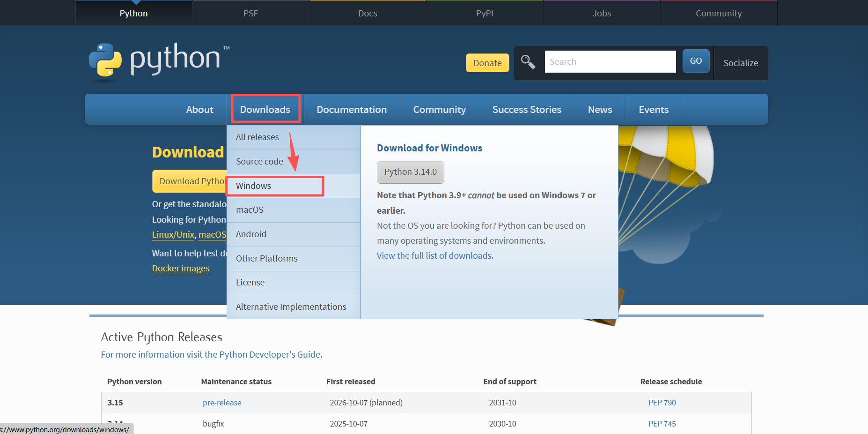Click the Active Python Releases heading
This screenshot has height=434, width=868.
pyautogui.click(x=162, y=337)
